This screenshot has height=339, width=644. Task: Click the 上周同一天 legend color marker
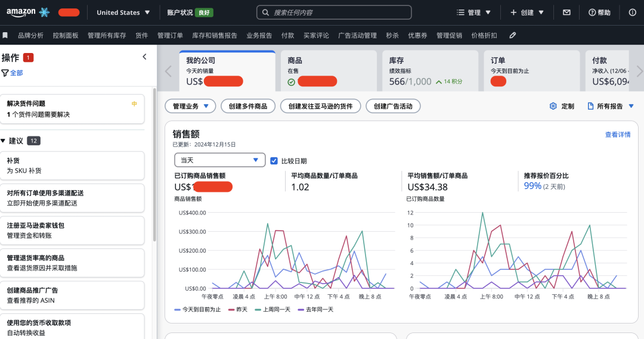[258, 309]
